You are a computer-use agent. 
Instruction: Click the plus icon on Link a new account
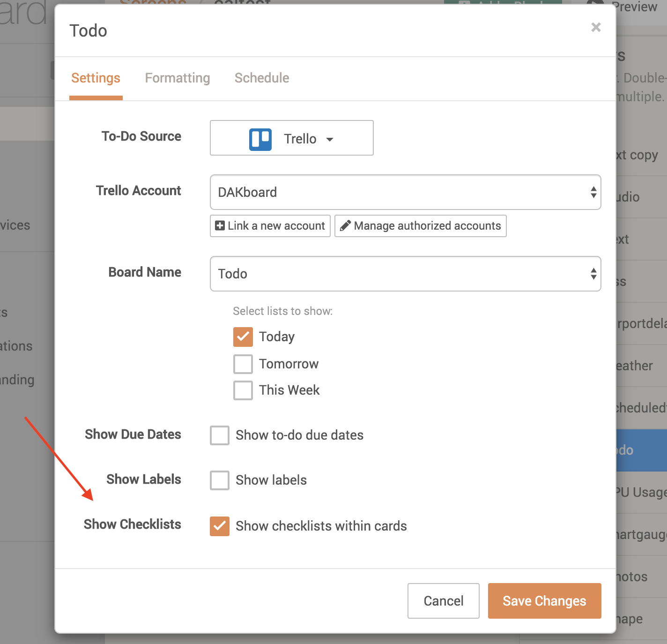219,225
